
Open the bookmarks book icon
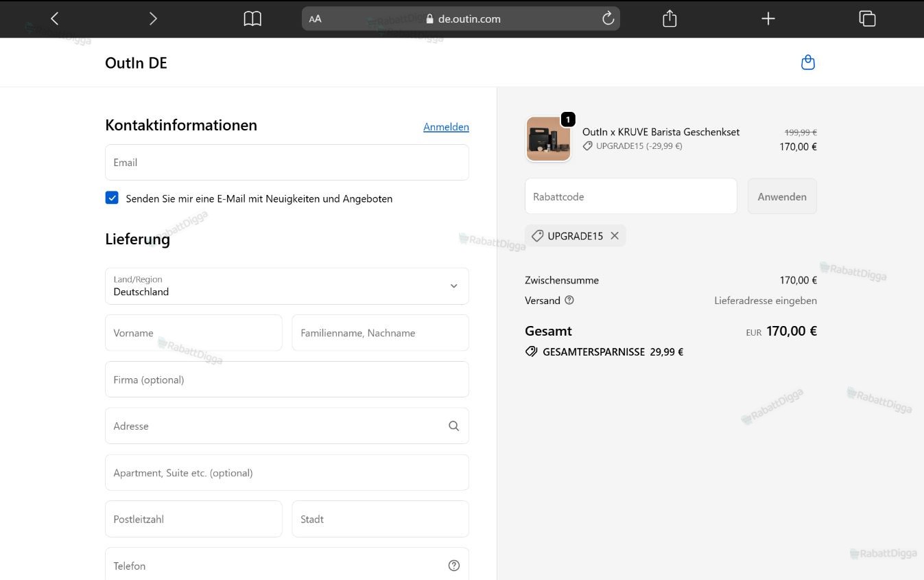(252, 19)
